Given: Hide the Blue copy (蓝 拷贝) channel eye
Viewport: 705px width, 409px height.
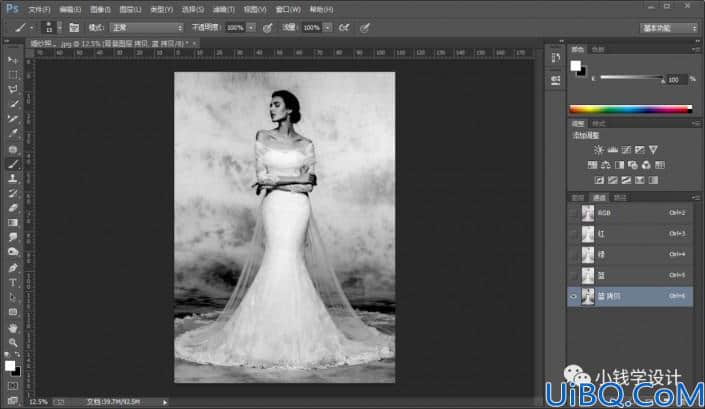Looking at the screenshot, I should pos(573,296).
